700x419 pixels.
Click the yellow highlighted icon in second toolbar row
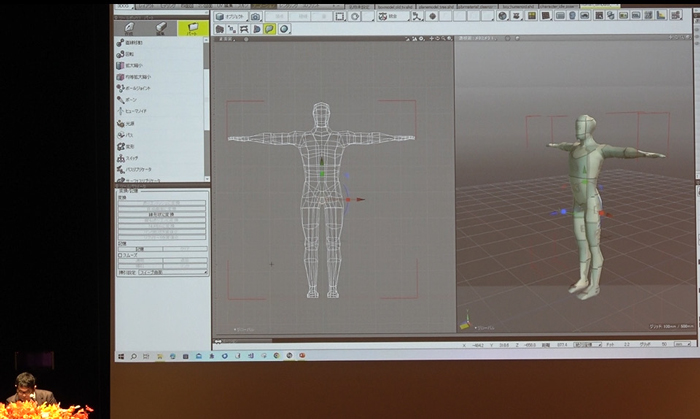point(270,29)
